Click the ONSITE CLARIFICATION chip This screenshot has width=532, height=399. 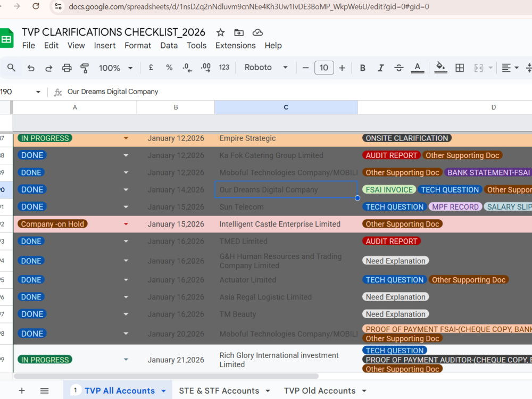click(x=407, y=138)
